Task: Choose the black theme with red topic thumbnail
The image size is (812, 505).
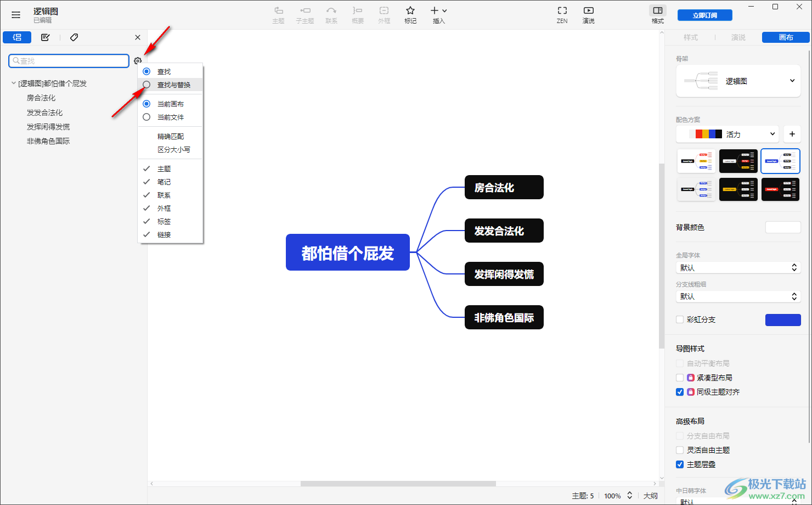Action: [780, 189]
